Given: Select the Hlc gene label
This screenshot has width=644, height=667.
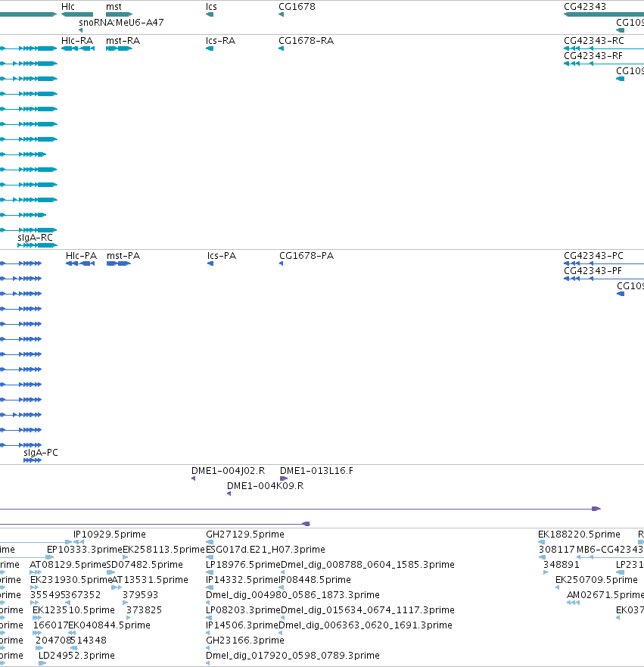Looking at the screenshot, I should pyautogui.click(x=68, y=7).
